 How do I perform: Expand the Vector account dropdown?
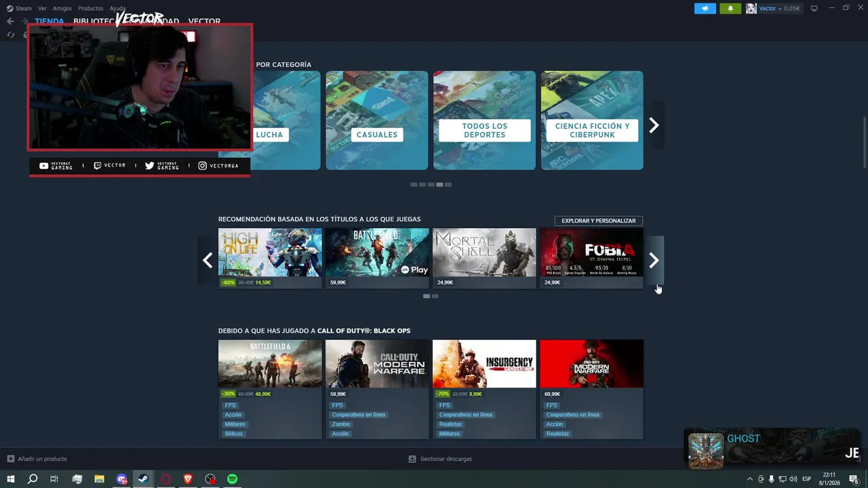[779, 8]
